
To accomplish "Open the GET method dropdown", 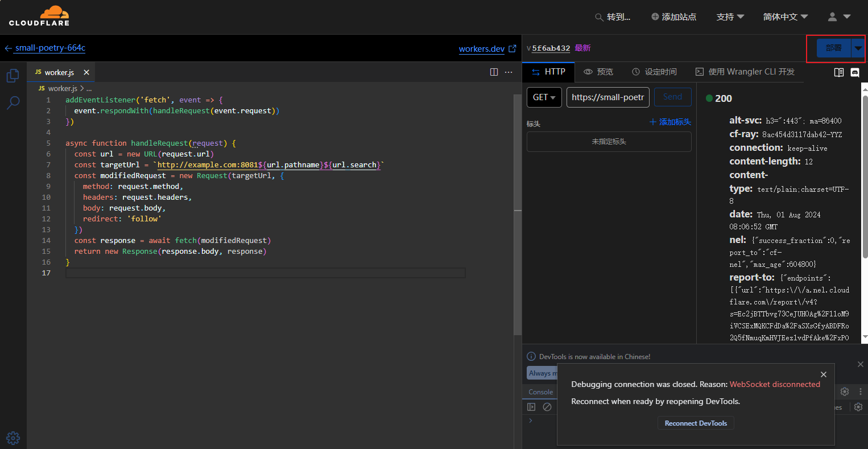I will pyautogui.click(x=544, y=97).
